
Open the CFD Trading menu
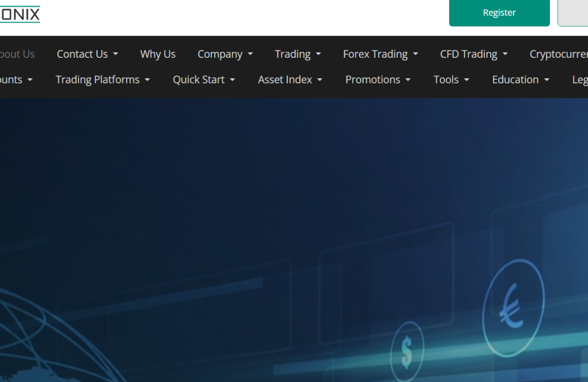click(473, 54)
